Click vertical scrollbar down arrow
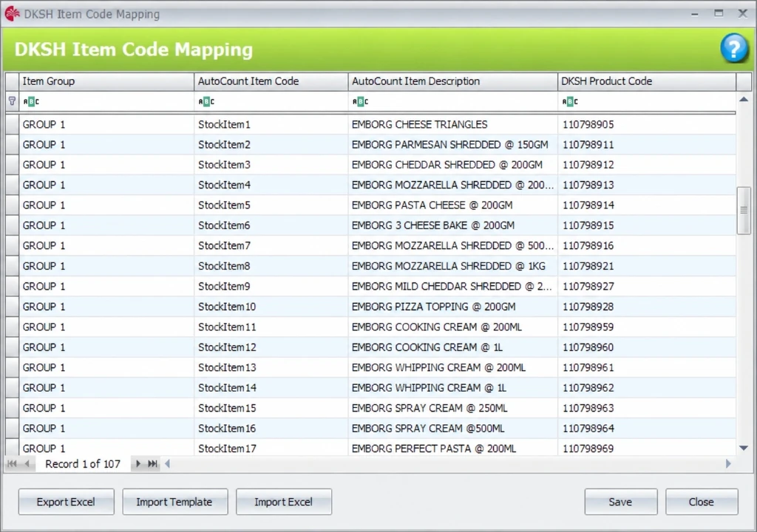Screen dimensions: 757x532 pyautogui.click(x=744, y=448)
